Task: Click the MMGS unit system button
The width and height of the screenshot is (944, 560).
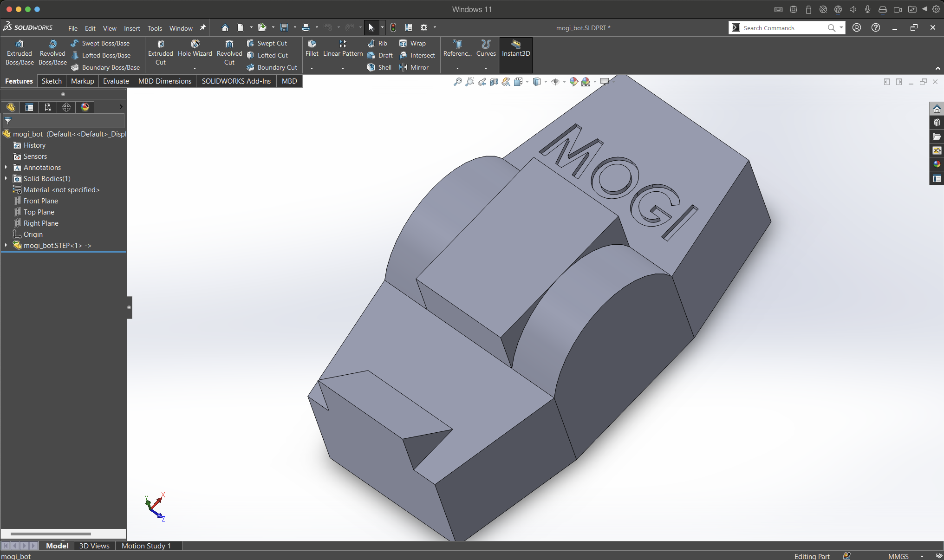Action: click(x=898, y=556)
